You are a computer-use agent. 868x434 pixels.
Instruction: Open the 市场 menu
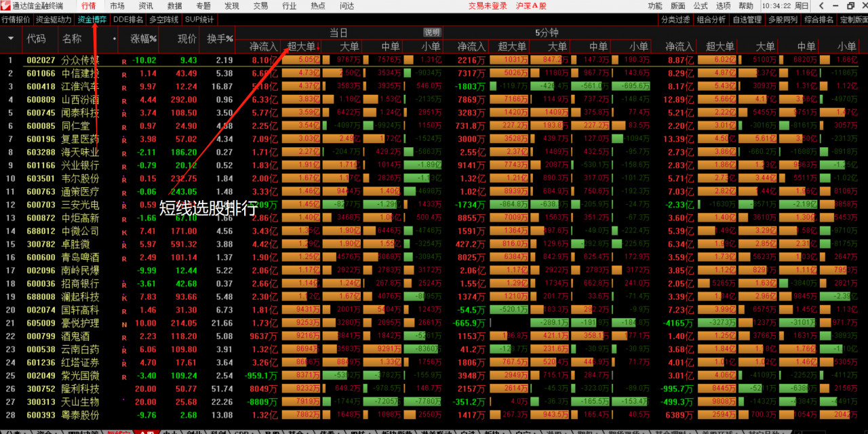[117, 5]
